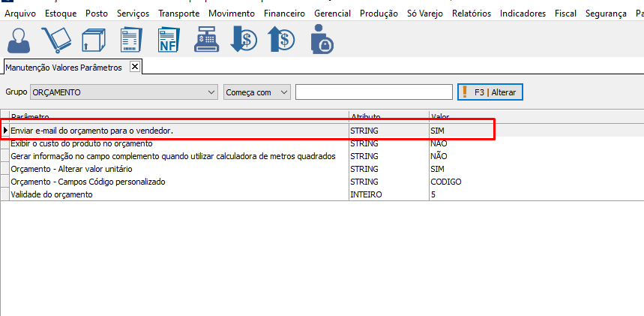Click the search text field
644x316 pixels.
(373, 92)
